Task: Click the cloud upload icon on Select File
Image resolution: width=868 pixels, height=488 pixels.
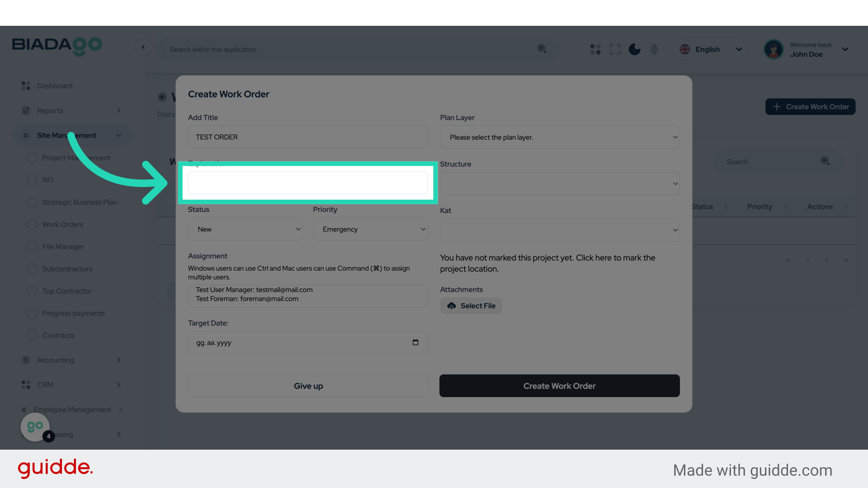Action: click(x=451, y=306)
